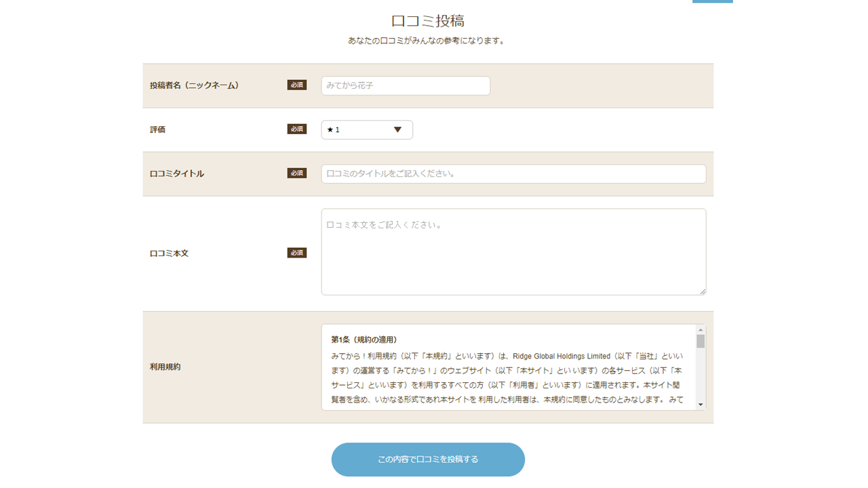Click the 評価 field label
Viewport: 868px width, 488px height.
click(157, 129)
